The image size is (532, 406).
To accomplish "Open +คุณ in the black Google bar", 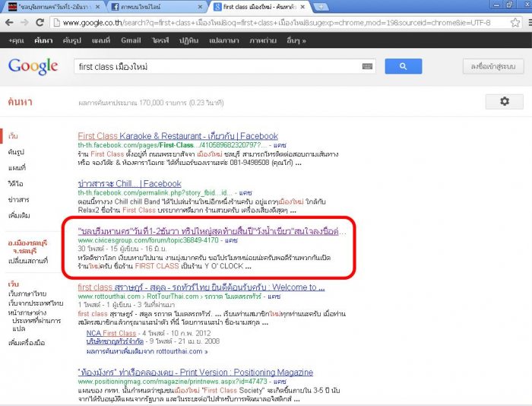I will (16, 40).
